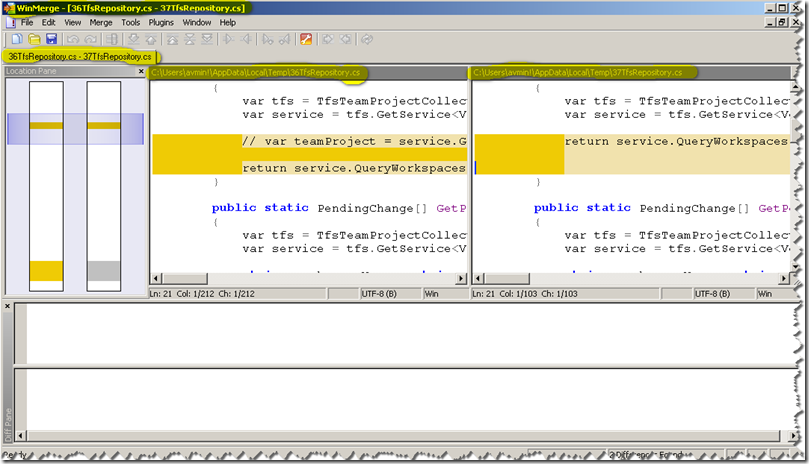Click right pane 'UTF-8 (B)' status cell
The width and height of the screenshot is (809, 464).
click(x=724, y=294)
